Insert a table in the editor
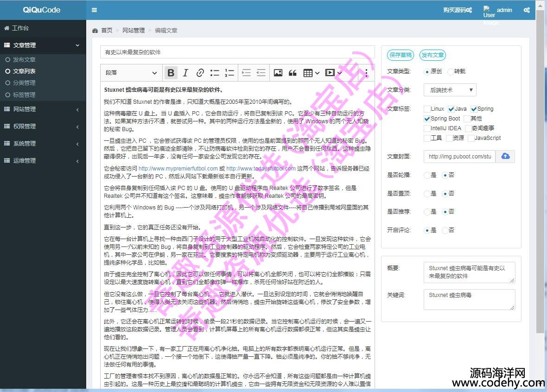 click(308, 73)
